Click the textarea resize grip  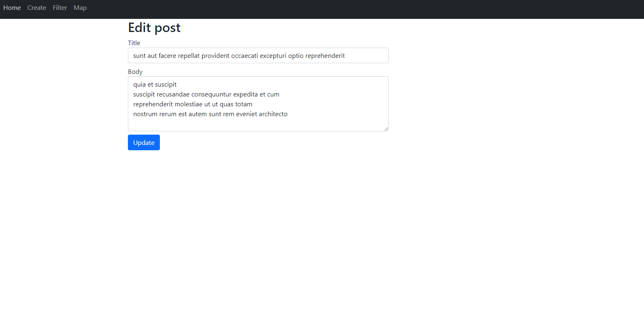[386, 128]
